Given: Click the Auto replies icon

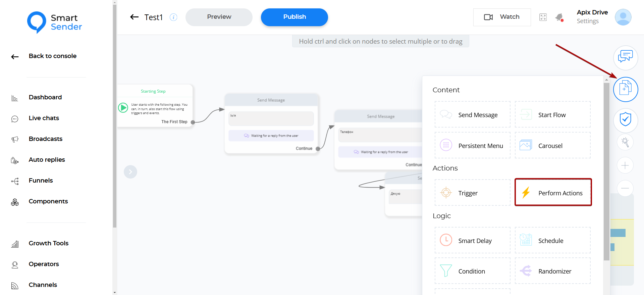Looking at the screenshot, I should pyautogui.click(x=15, y=160).
